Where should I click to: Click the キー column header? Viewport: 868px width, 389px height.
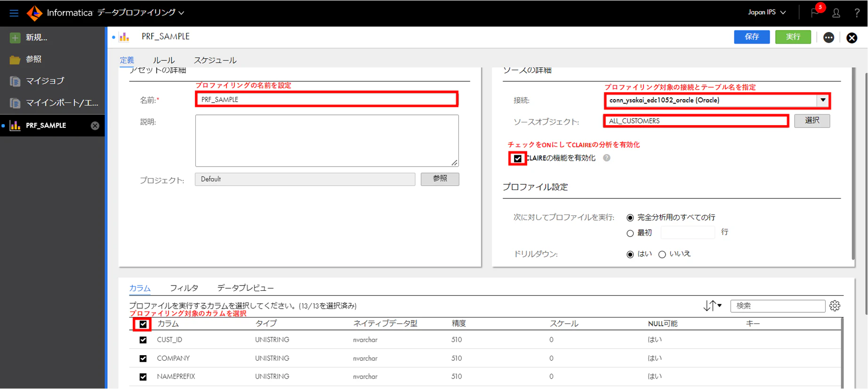coord(753,324)
